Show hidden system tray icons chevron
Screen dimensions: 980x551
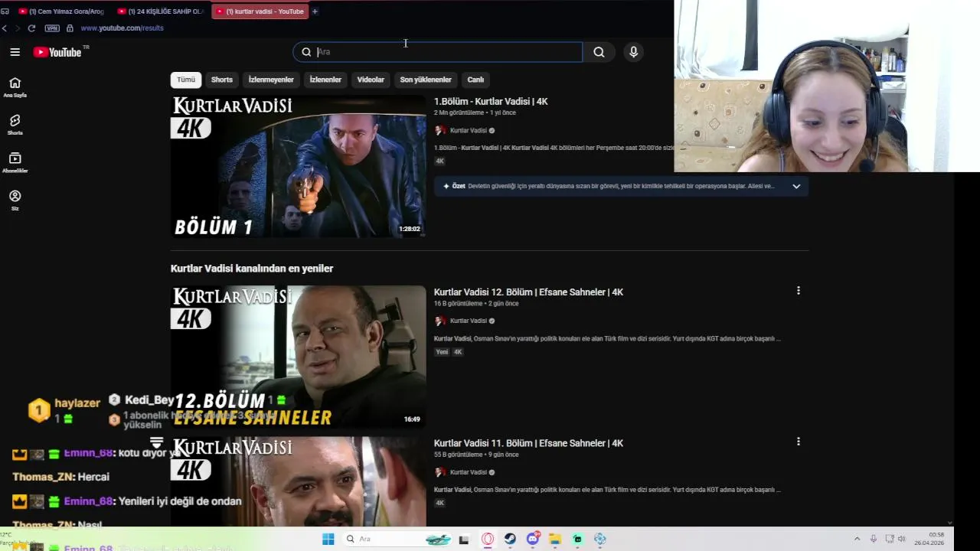click(x=857, y=540)
